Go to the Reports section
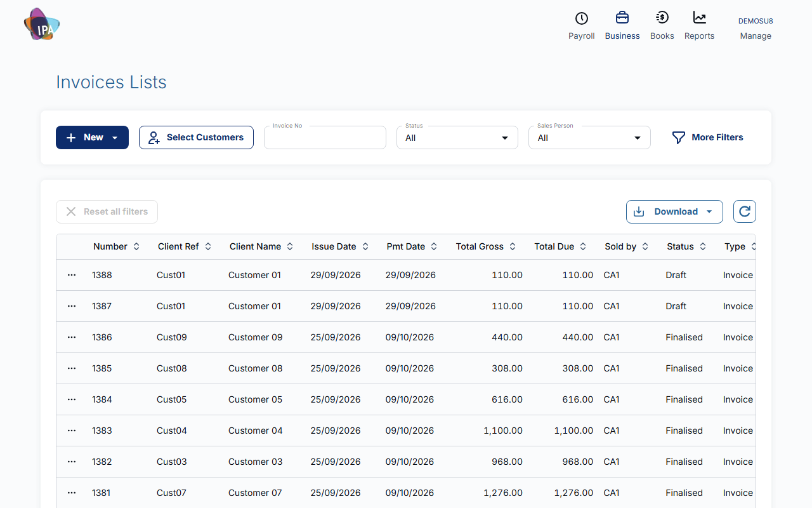 (699, 36)
